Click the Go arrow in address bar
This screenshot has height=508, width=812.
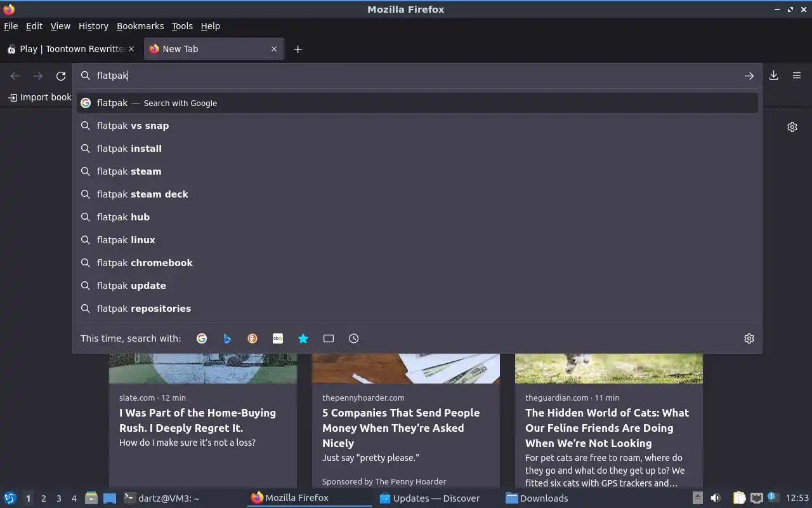pos(749,76)
